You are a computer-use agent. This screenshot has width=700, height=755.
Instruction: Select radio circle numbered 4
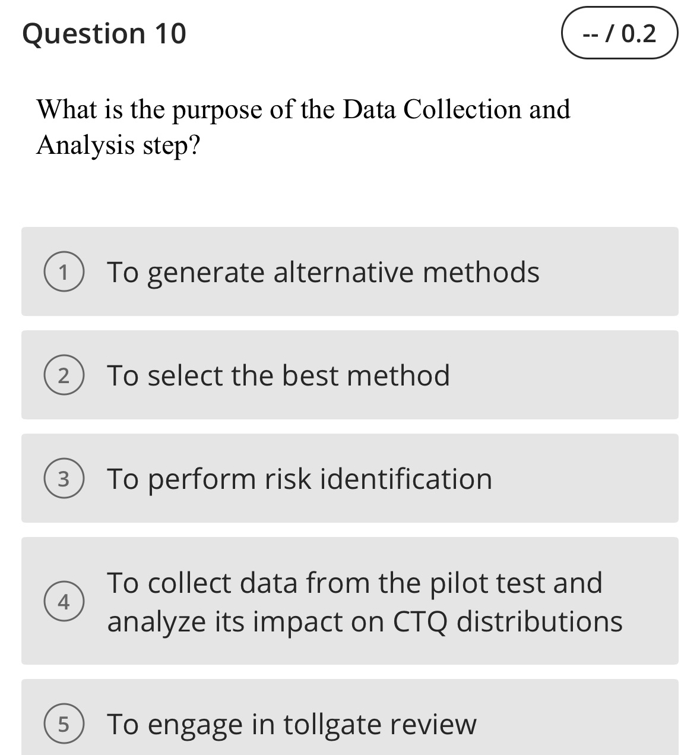(x=64, y=602)
